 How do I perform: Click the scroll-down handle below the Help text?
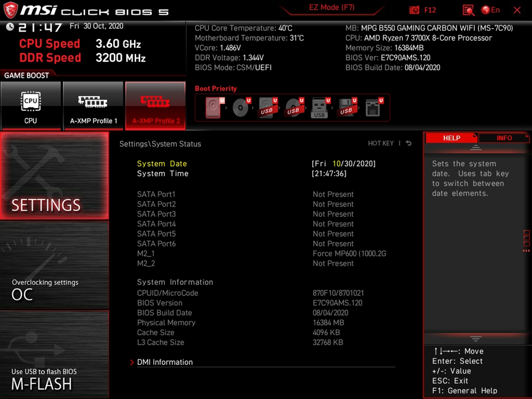pyautogui.click(x=476, y=338)
